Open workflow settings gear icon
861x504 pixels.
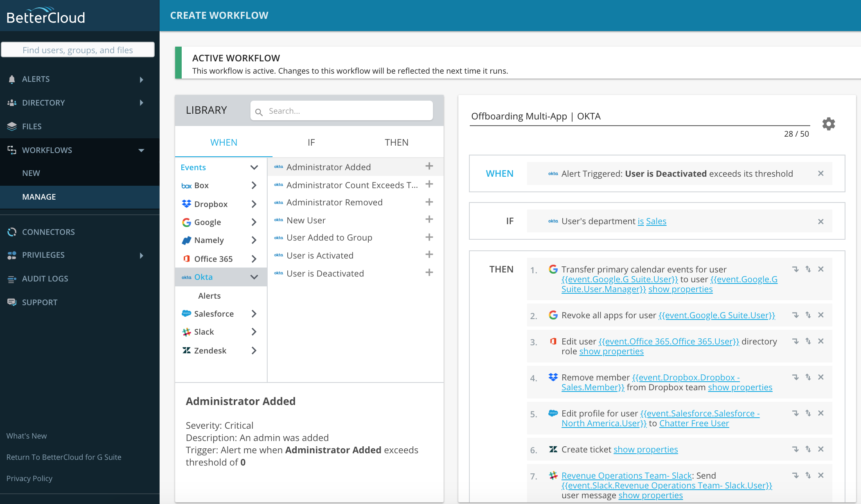[828, 124]
